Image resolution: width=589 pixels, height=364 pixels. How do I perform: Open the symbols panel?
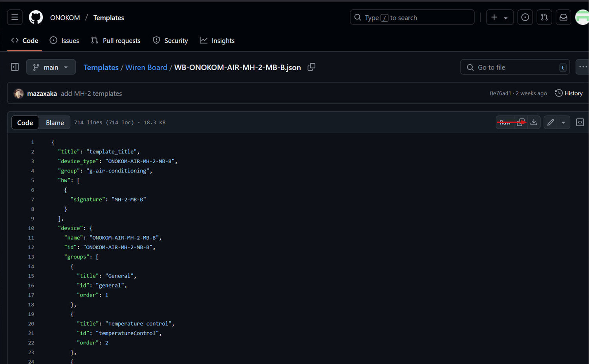pyautogui.click(x=580, y=122)
